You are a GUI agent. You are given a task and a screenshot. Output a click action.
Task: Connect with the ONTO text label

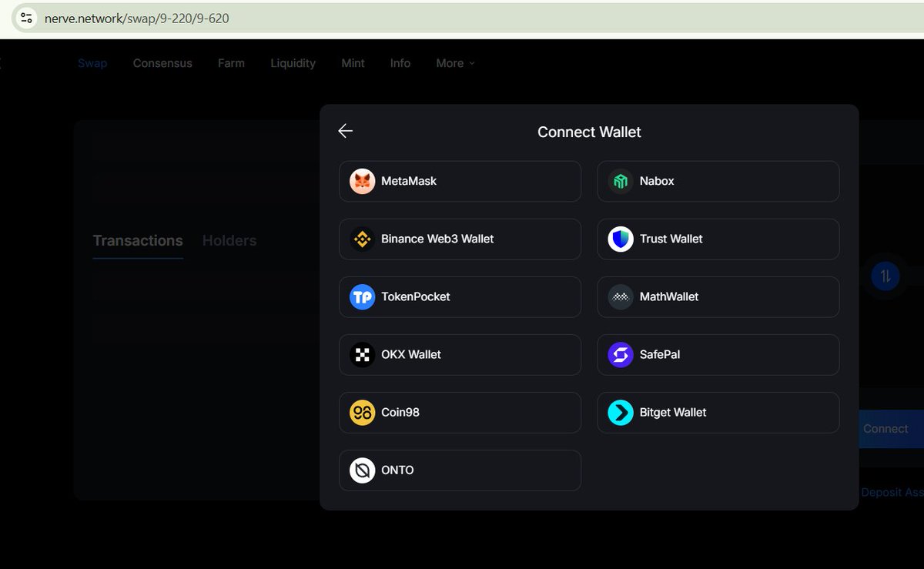397,470
